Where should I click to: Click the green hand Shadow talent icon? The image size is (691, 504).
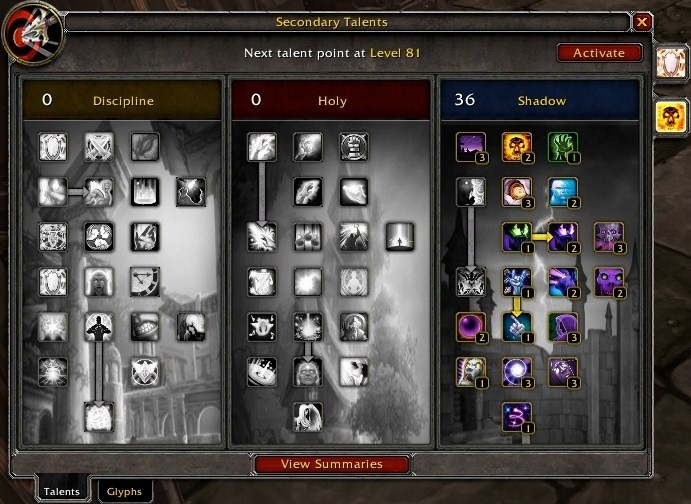pos(563,147)
